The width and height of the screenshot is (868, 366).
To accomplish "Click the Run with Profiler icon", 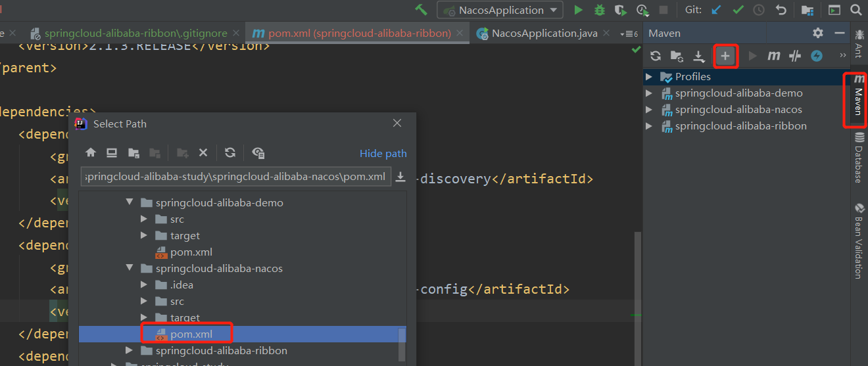I will (642, 10).
